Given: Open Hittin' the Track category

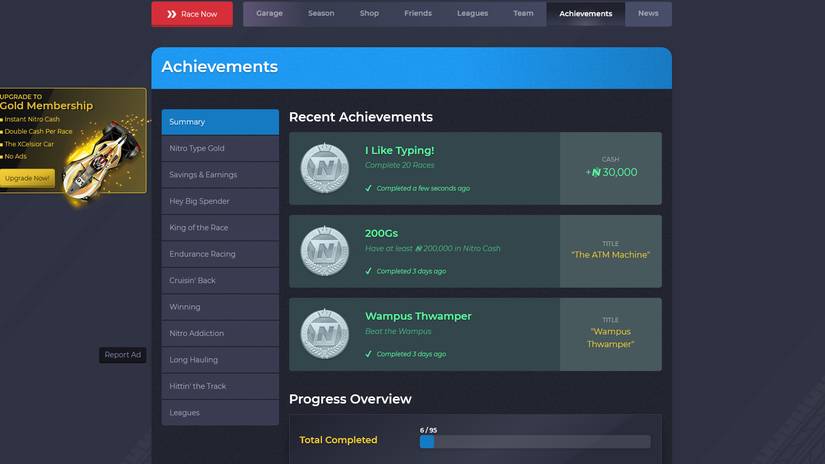Looking at the screenshot, I should coord(220,386).
